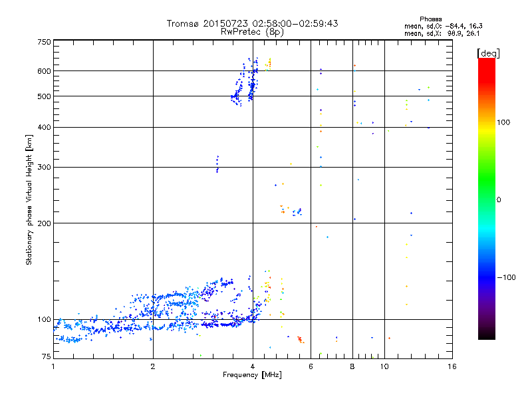
Task: Click the colorbar '100' tick label
Action: point(503,122)
